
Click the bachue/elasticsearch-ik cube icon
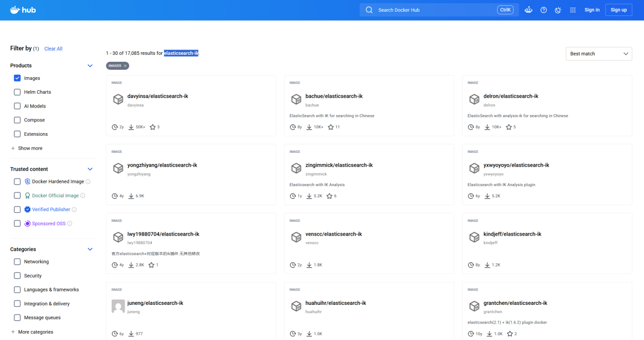tap(296, 100)
